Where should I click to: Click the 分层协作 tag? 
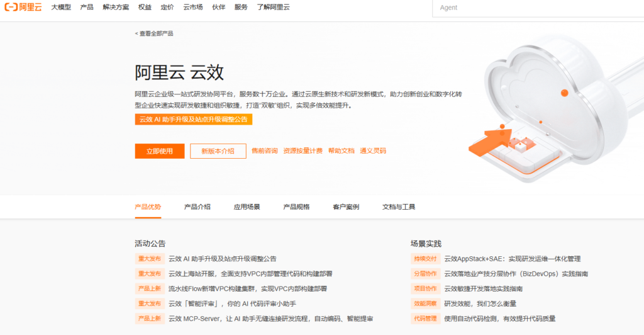(x=426, y=274)
